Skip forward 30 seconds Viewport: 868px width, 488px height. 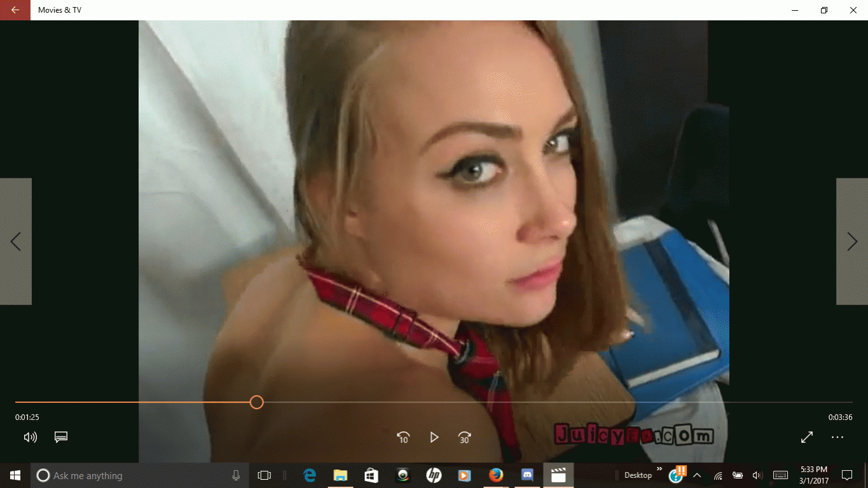click(464, 437)
